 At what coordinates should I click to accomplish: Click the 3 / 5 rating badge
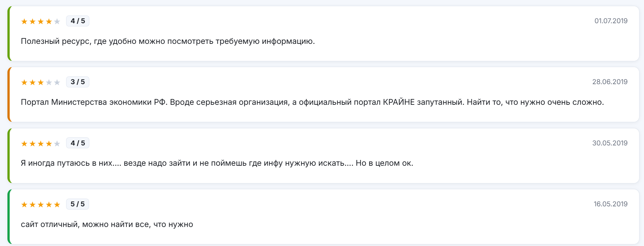tap(78, 82)
